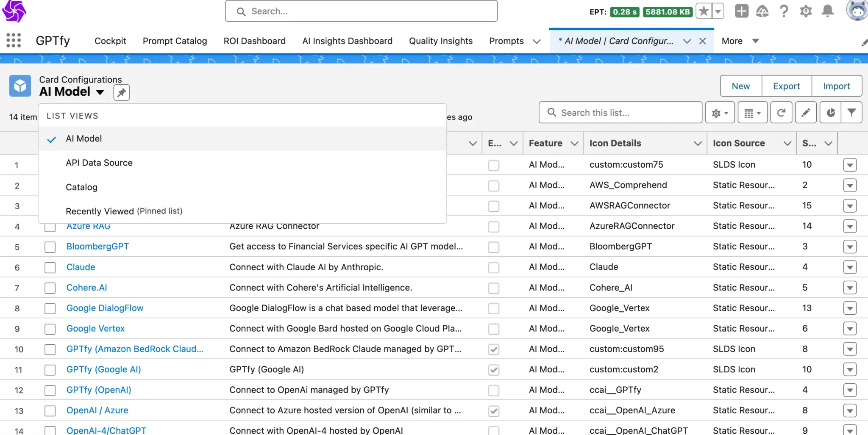868x435 pixels.
Task: Open favorites list dropdown arrow
Action: [718, 11]
